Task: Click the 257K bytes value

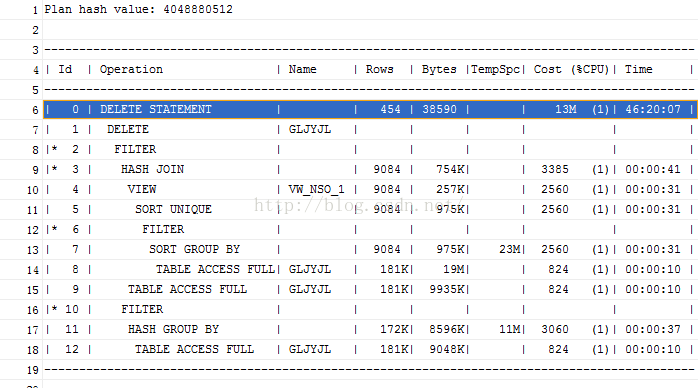Action: click(x=450, y=190)
